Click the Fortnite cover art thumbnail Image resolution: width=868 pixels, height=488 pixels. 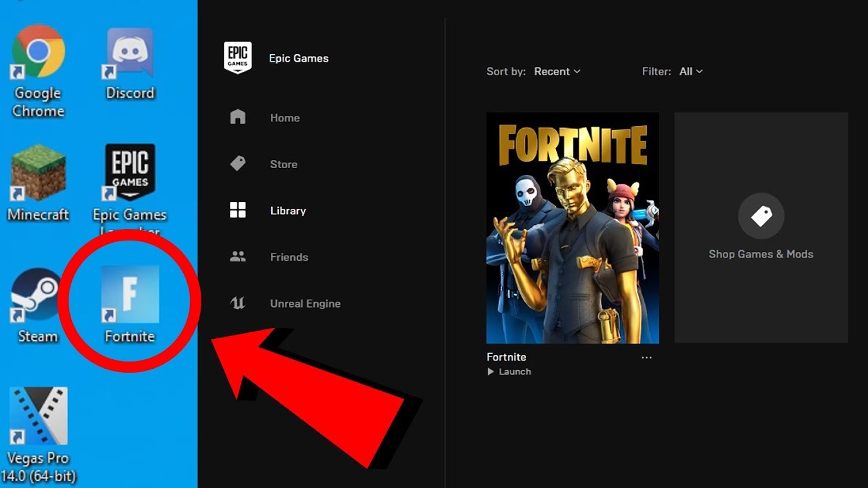pyautogui.click(x=572, y=228)
